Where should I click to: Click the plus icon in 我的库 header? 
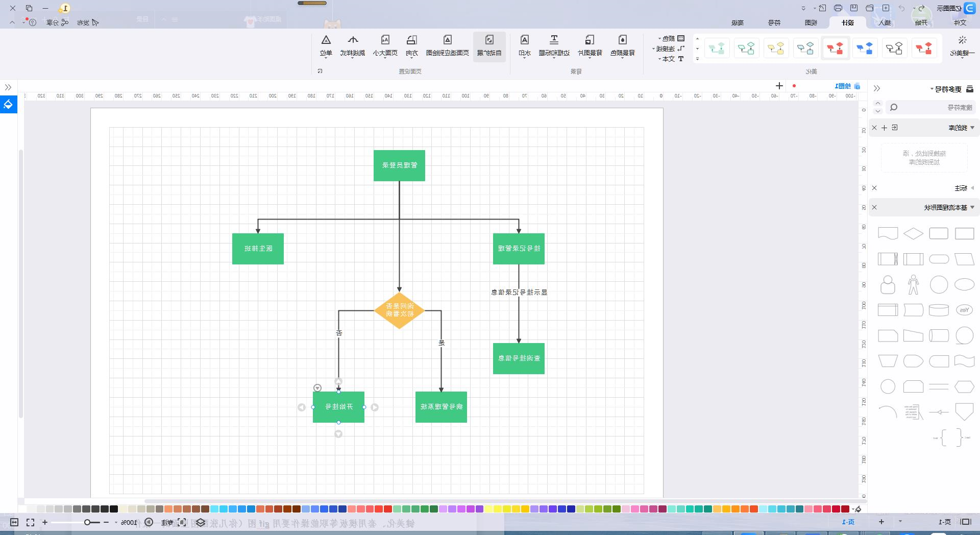click(x=885, y=128)
